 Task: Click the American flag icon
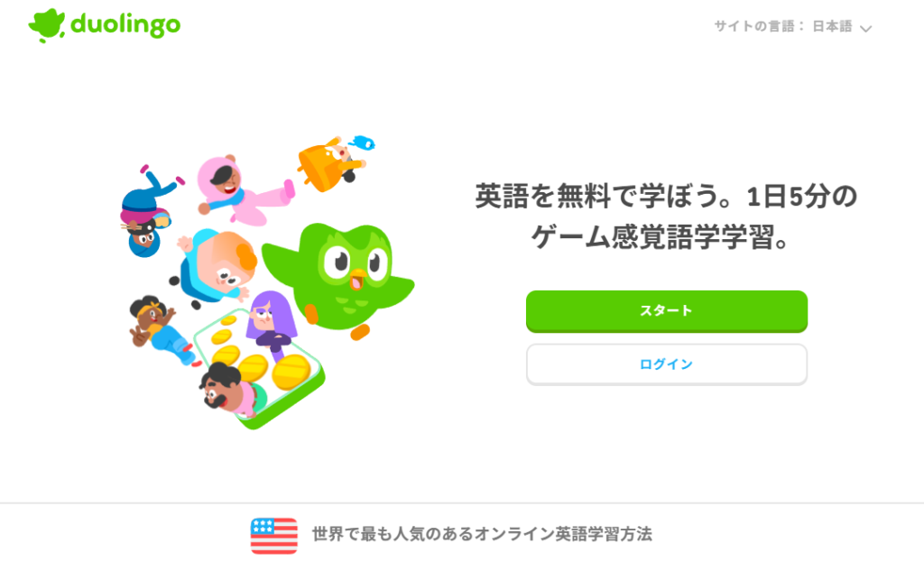pyautogui.click(x=274, y=536)
